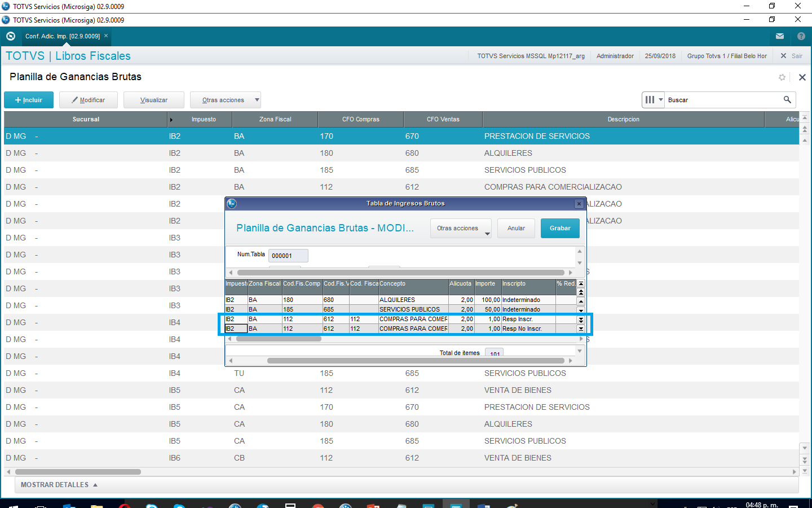Click main table scroll-to-top arrow

(805, 119)
